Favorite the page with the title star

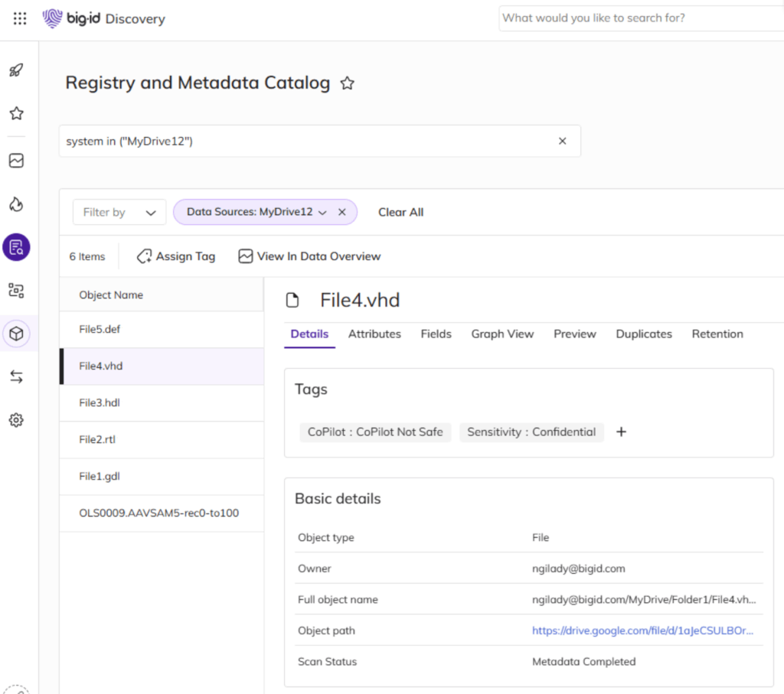coord(348,83)
